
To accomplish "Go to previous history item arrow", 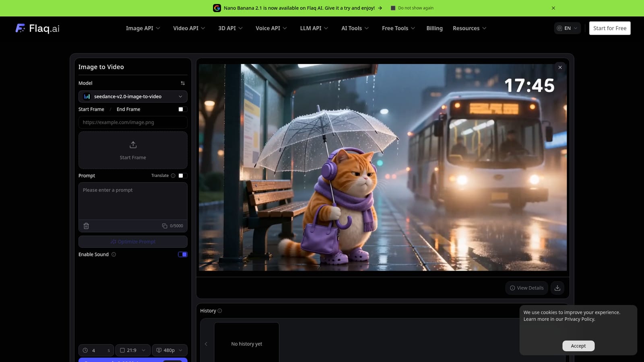I will [x=206, y=344].
